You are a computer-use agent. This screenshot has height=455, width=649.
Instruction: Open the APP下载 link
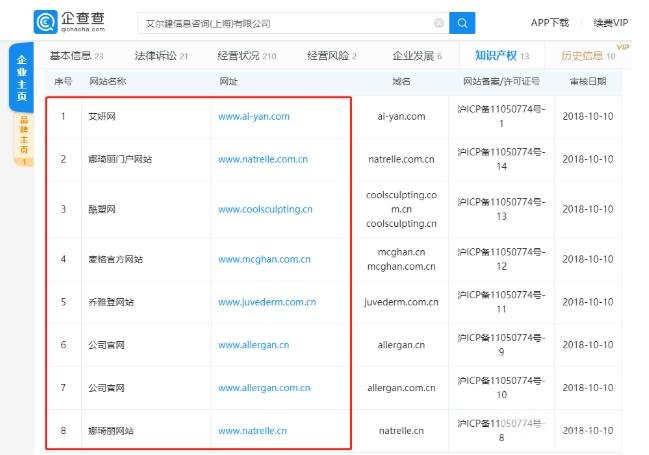(x=550, y=22)
